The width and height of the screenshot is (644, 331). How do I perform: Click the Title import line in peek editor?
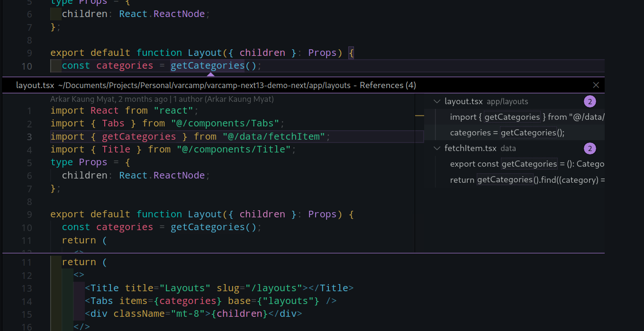point(173,150)
